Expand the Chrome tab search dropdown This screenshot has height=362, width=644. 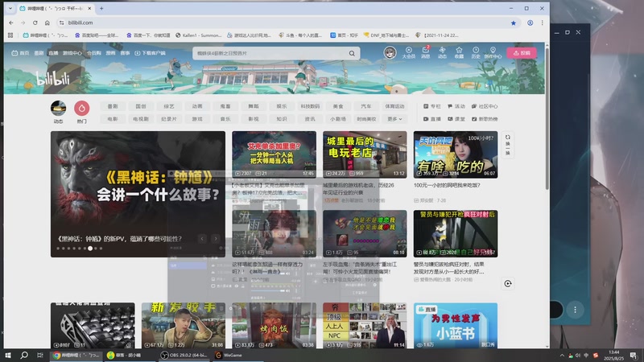pos(10,8)
